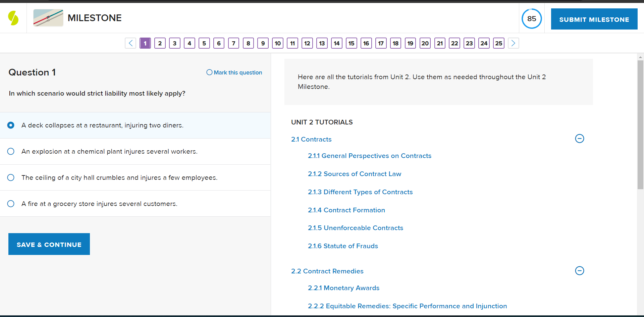Mark this question for review
The width and height of the screenshot is (644, 317).
234,72
